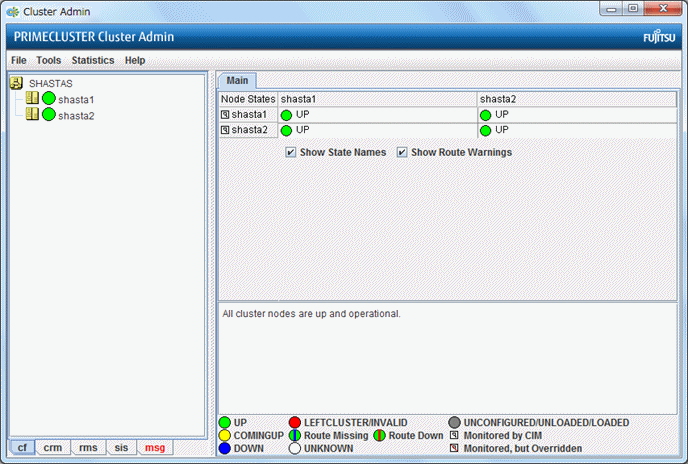Open the red msg tab
Viewport: 688px width, 464px height.
click(x=155, y=448)
